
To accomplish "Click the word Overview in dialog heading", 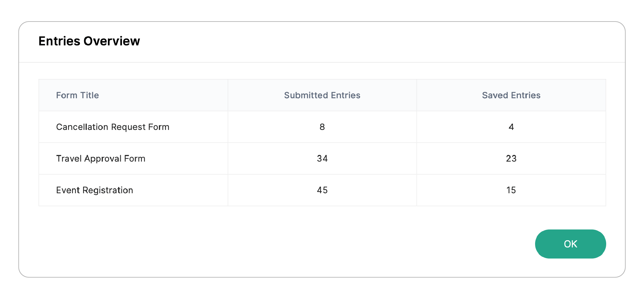I will coord(112,41).
